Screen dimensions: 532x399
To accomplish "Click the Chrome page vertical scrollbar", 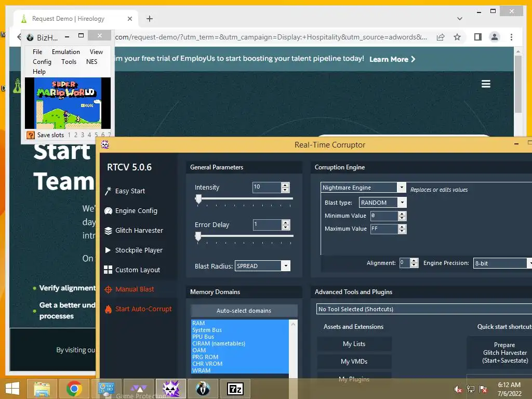I will 518,85.
